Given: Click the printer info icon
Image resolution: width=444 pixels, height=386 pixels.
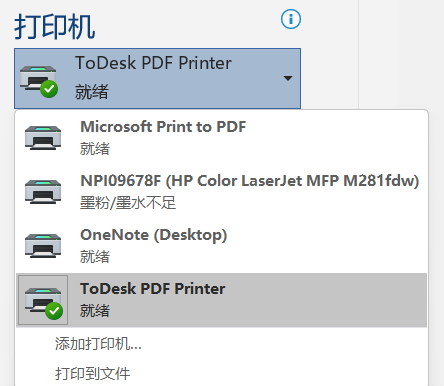Looking at the screenshot, I should click(291, 19).
